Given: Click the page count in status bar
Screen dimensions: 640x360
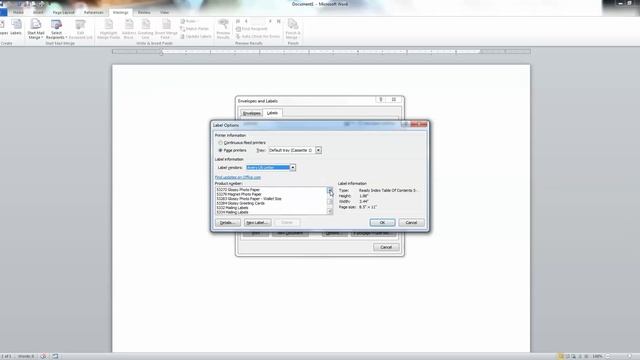Looking at the screenshot, I should tap(7, 356).
